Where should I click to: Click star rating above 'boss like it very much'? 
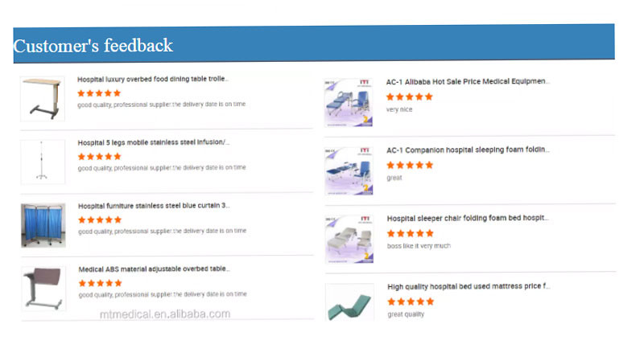pos(411,233)
